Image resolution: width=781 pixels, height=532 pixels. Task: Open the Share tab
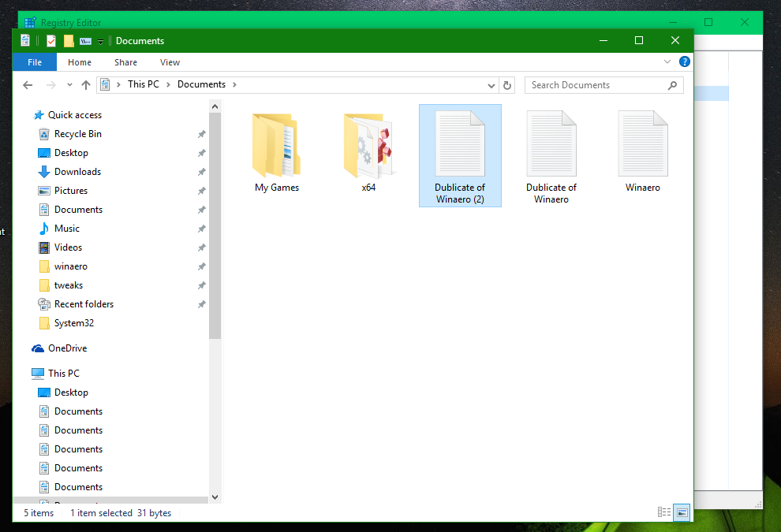[125, 61]
